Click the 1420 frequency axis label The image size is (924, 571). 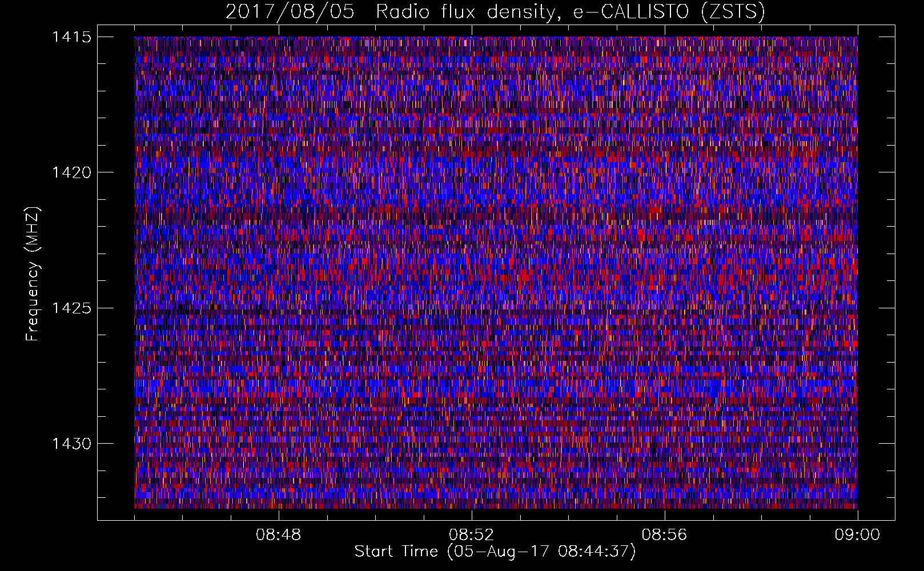pyautogui.click(x=71, y=172)
